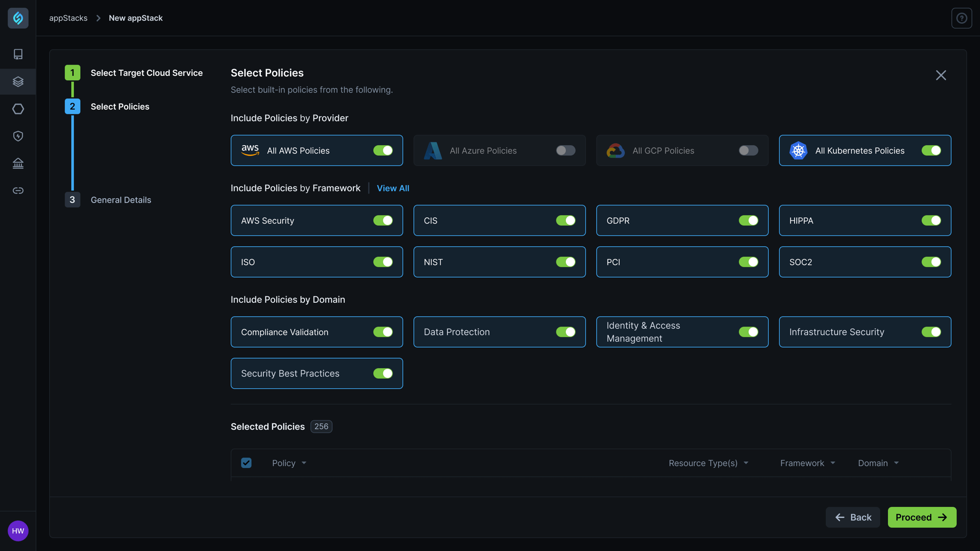980x551 pixels.
Task: Click the Kubernetes logo icon
Action: tap(798, 150)
